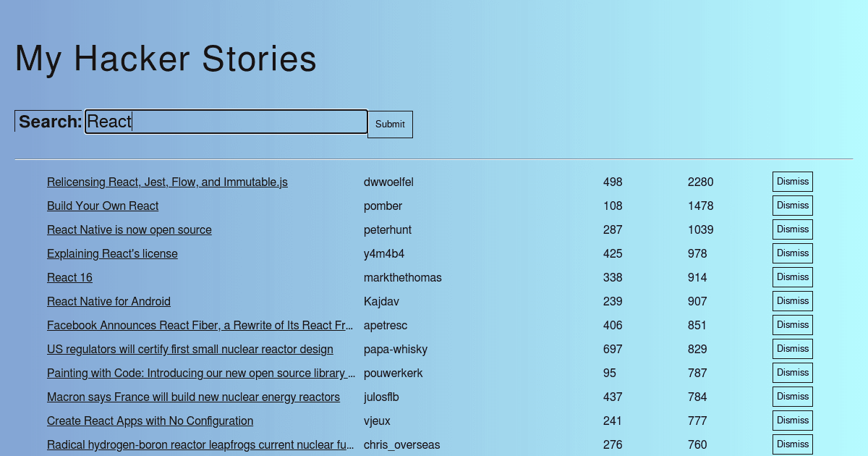Screen dimensions: 868x456
Task: Open the "Relicensing React, Jest, Flow, and Immutable.js" link
Action: (167, 182)
